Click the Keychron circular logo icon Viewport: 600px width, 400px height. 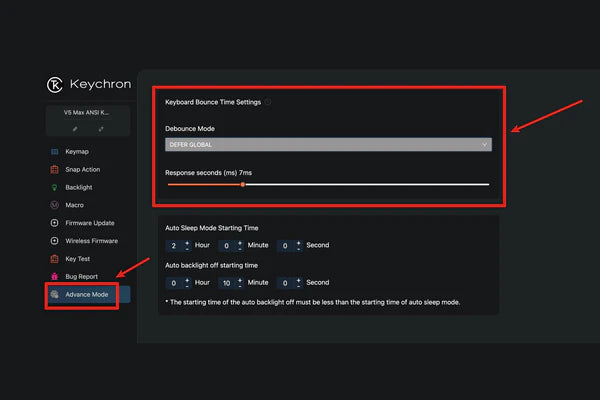pos(55,85)
